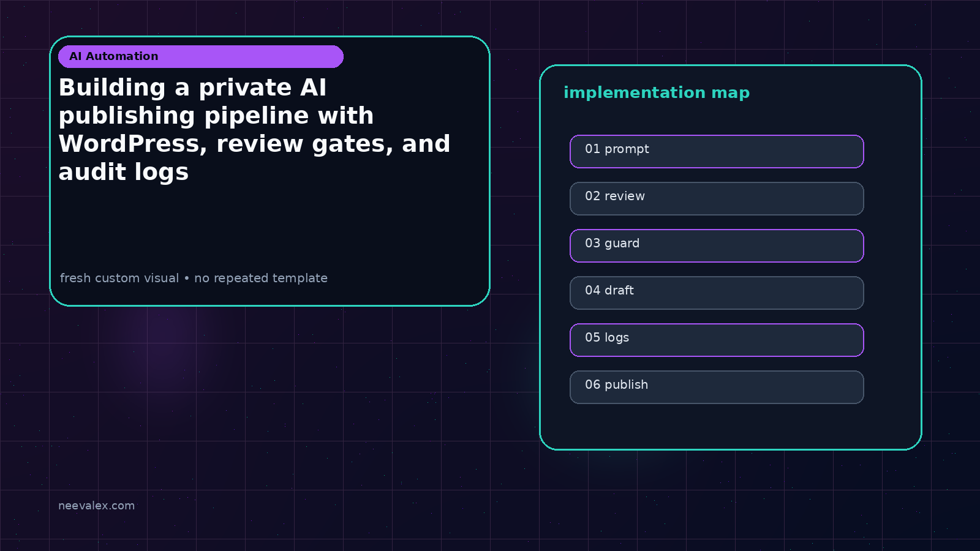The height and width of the screenshot is (551, 980).
Task: Select the 06 publish step
Action: 717,387
